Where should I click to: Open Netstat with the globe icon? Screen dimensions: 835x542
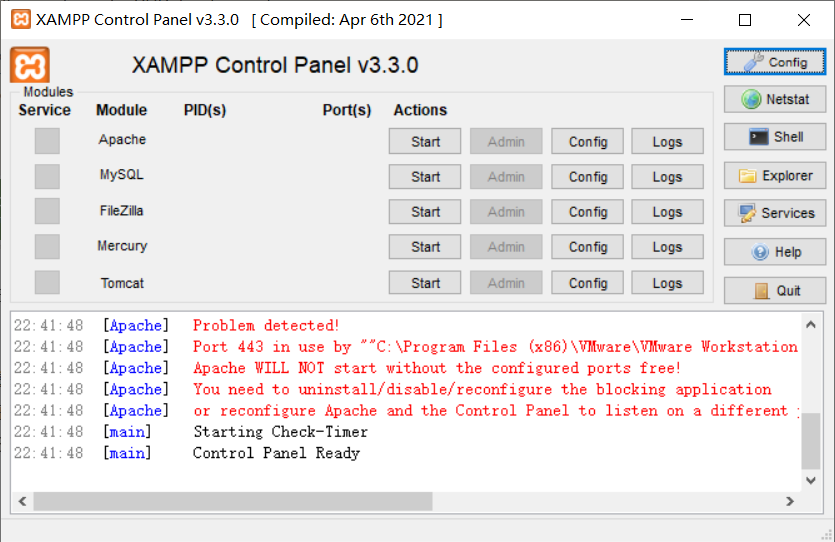[x=775, y=99]
